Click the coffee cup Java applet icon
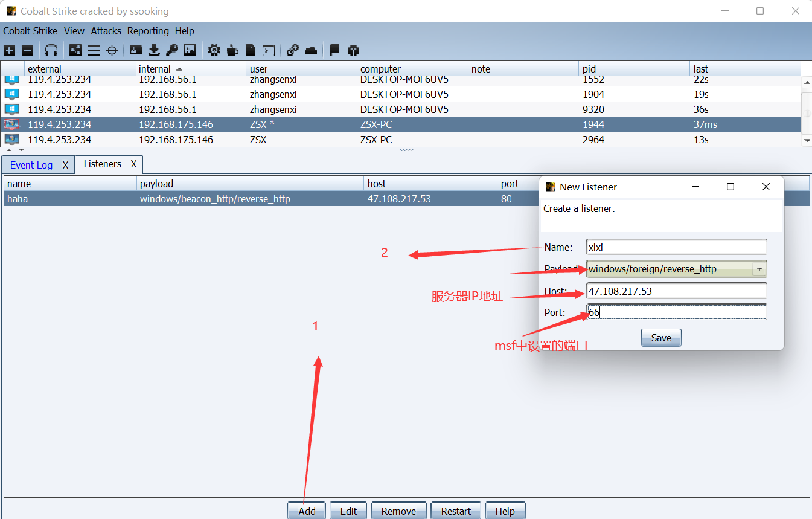 point(232,51)
